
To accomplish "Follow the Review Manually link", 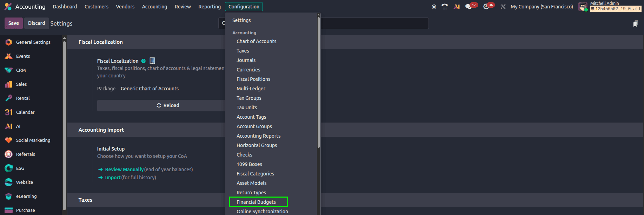I will pyautogui.click(x=124, y=169).
